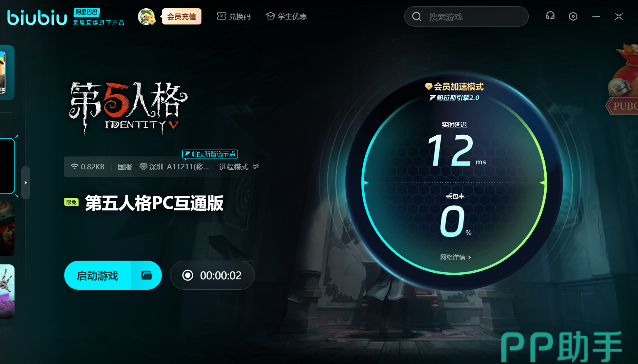The image size is (638, 364).
Task: Click the 帕拉斯引擎2.0 label
Action: point(454,98)
